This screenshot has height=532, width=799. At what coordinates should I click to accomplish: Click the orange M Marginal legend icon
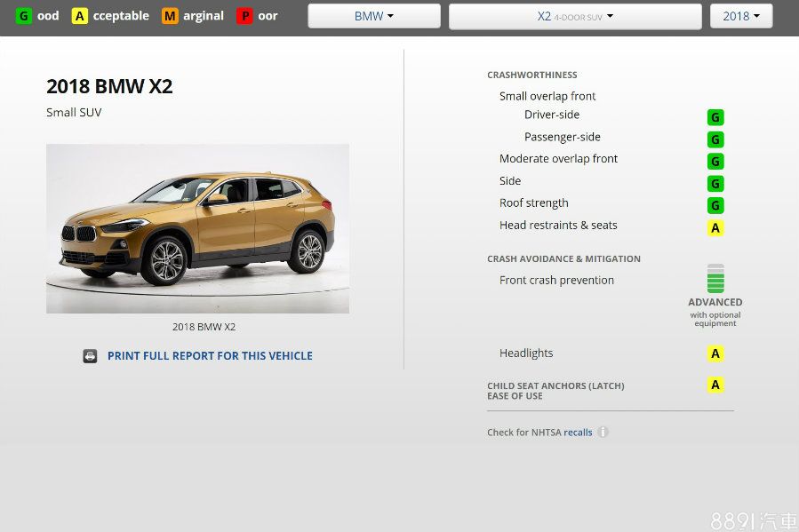tap(170, 16)
